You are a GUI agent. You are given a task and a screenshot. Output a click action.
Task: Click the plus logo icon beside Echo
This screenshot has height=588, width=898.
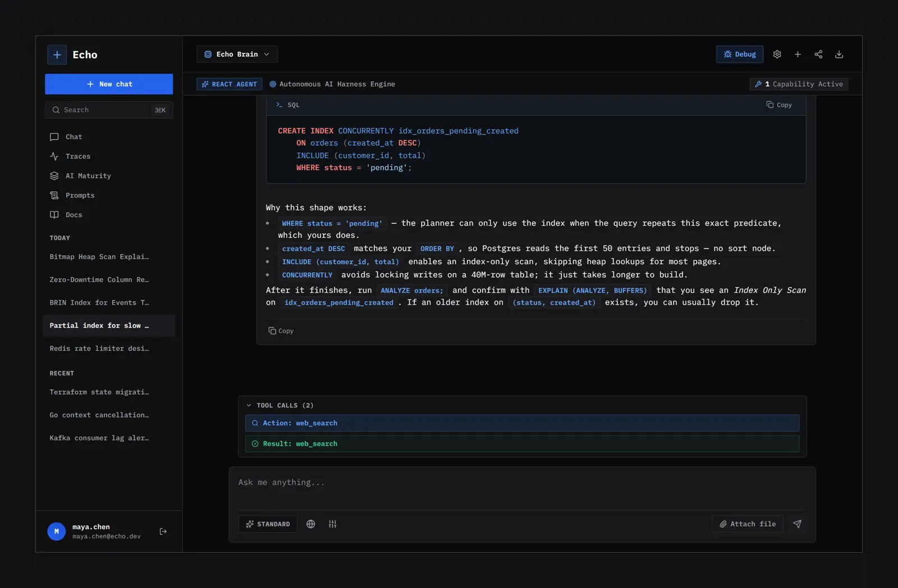tap(57, 54)
